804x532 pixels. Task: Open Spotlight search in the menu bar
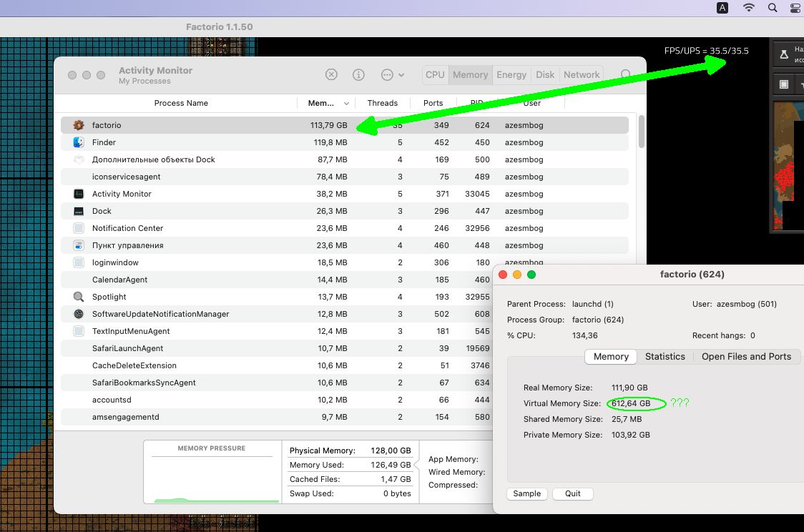(773, 8)
